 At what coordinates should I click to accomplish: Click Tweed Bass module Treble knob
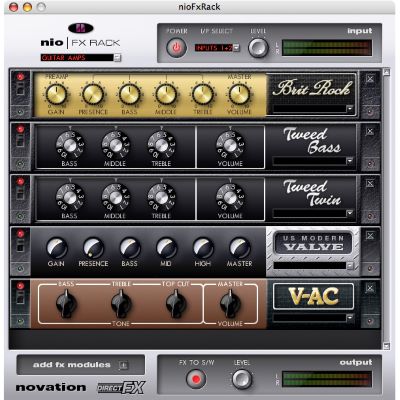pos(162,145)
